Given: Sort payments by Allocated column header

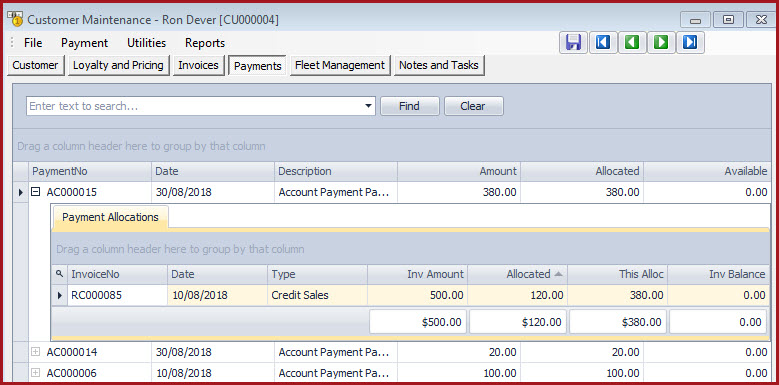Looking at the screenshot, I should (582, 171).
